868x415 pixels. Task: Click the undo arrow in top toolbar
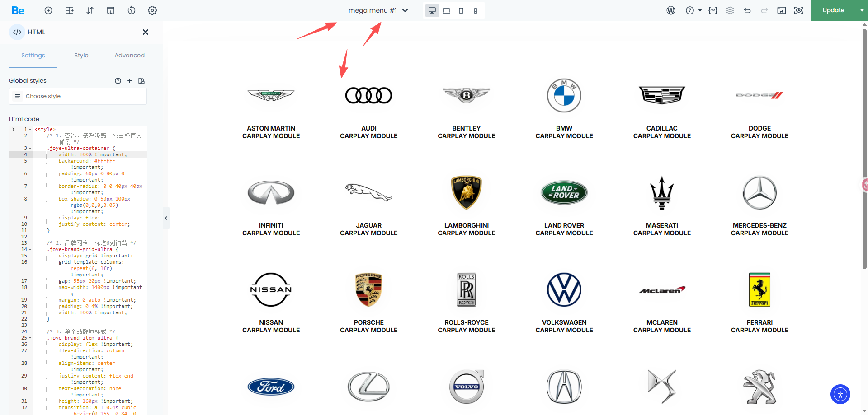(x=747, y=10)
